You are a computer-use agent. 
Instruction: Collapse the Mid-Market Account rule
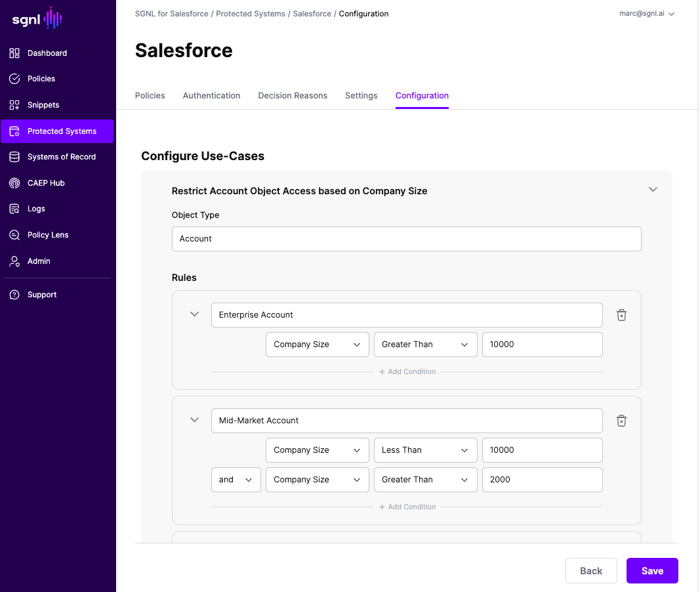coord(194,419)
